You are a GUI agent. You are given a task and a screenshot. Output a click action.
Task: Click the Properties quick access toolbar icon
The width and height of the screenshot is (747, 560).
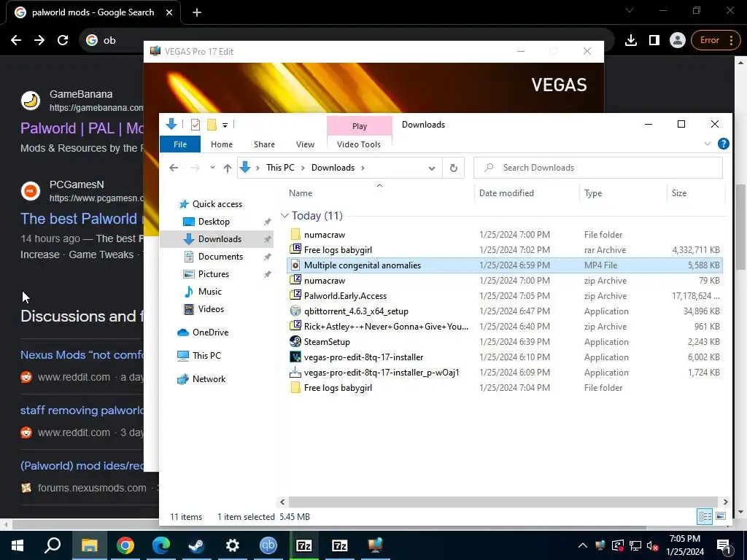pos(196,125)
